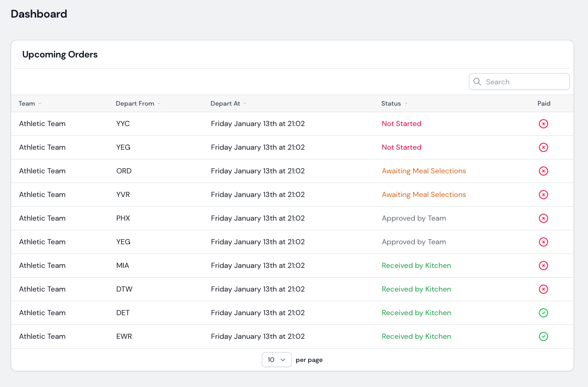Expand the Depart From column options

coord(159,103)
